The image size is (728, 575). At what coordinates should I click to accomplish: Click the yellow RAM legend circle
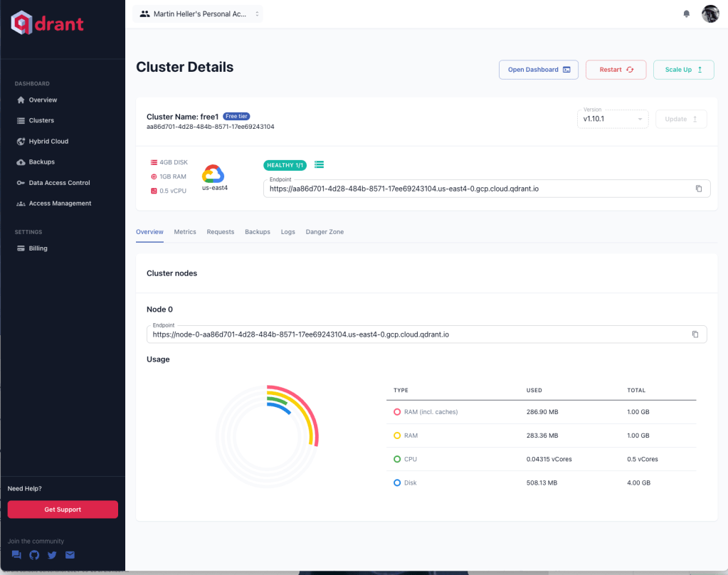click(x=397, y=436)
